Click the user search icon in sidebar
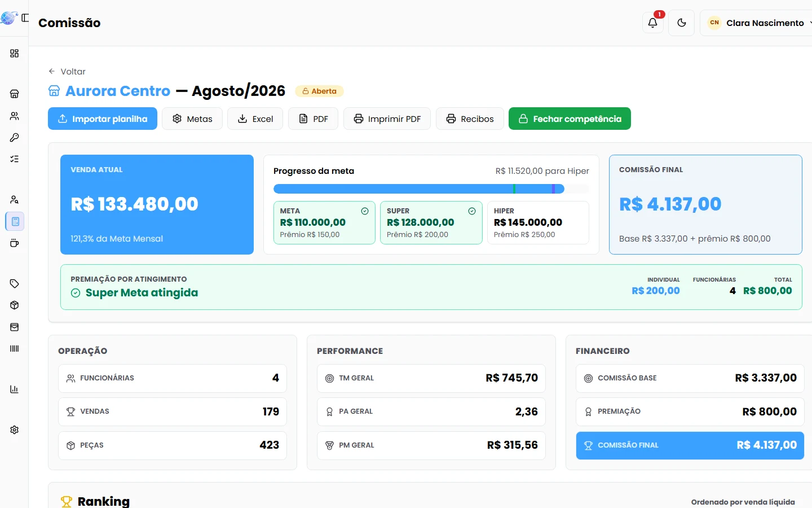This screenshot has height=508, width=812. 15,199
